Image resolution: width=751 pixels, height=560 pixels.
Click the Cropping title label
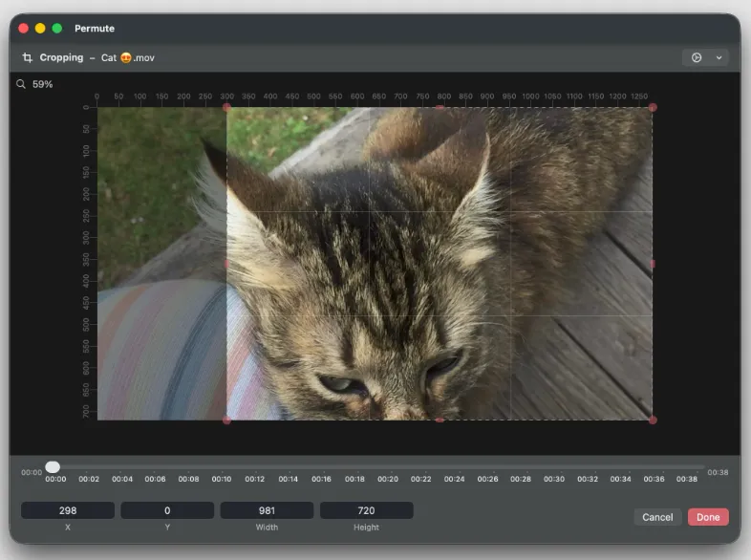(x=61, y=57)
